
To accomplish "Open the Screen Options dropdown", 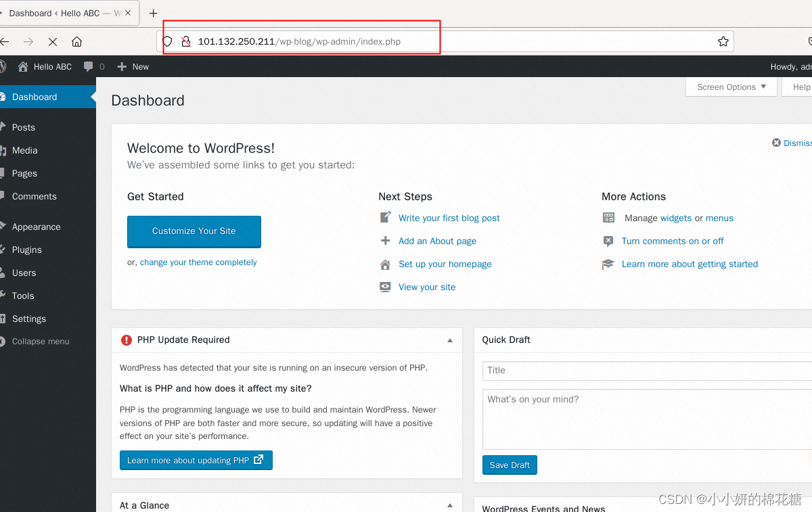I will pyautogui.click(x=731, y=87).
